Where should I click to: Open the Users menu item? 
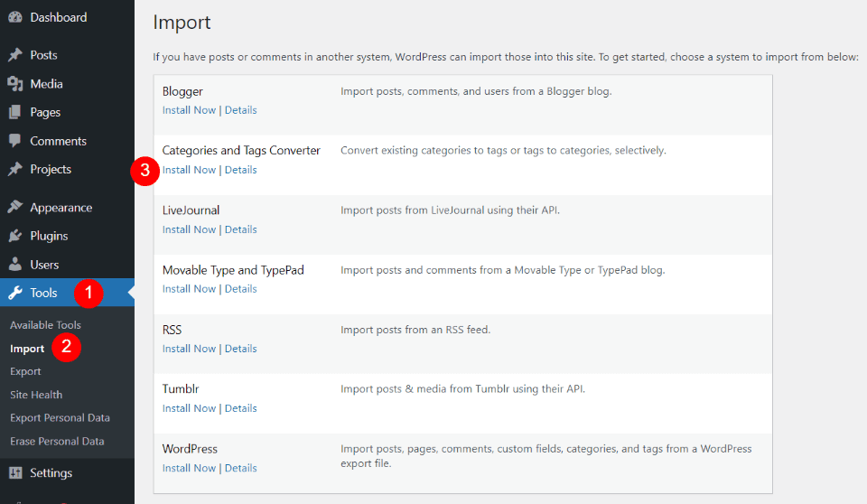[x=44, y=265]
